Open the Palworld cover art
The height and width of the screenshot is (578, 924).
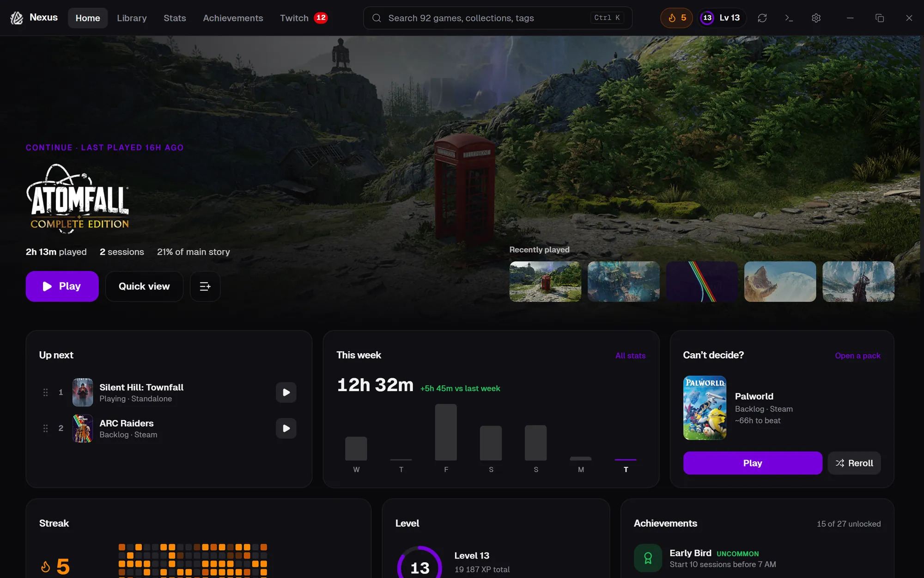point(705,408)
